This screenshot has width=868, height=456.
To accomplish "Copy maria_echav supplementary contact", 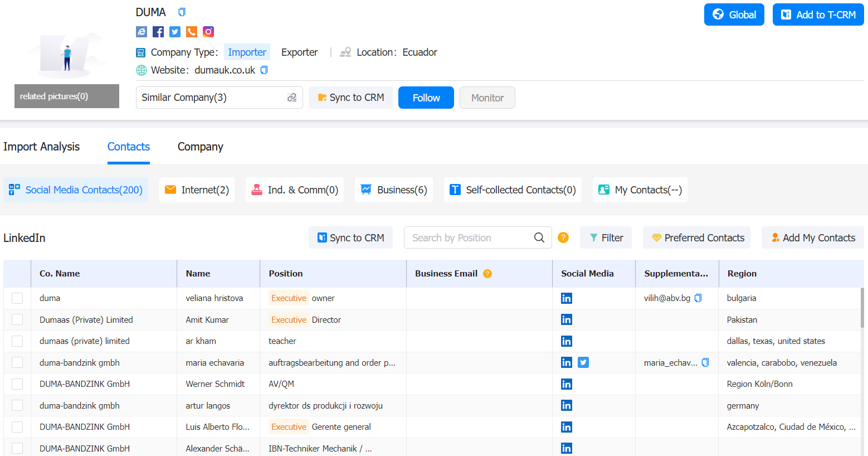I will click(705, 362).
